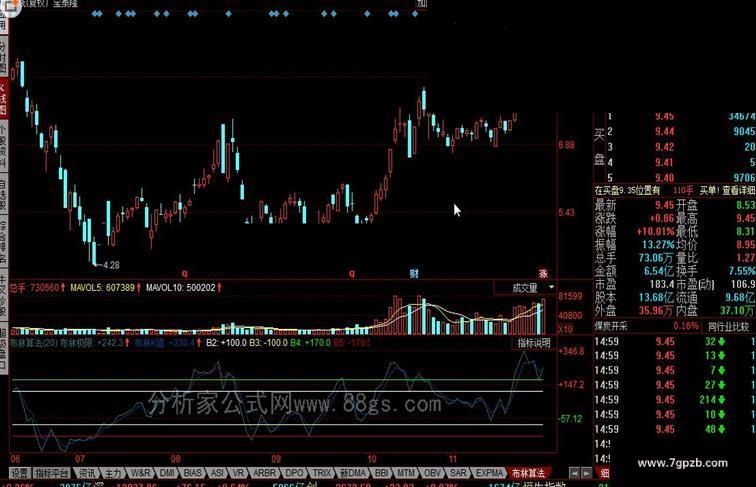Open 个股资料 stock info sidebar tab
This screenshot has height=487, width=756.
pyautogui.click(x=3, y=144)
